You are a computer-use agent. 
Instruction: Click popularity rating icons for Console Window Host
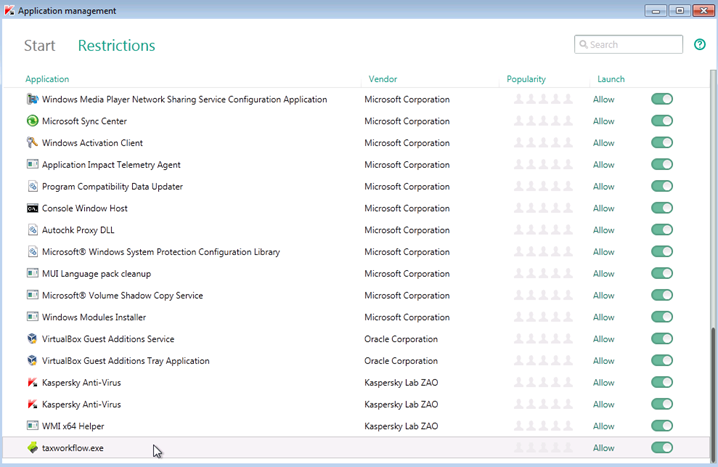[x=543, y=208]
